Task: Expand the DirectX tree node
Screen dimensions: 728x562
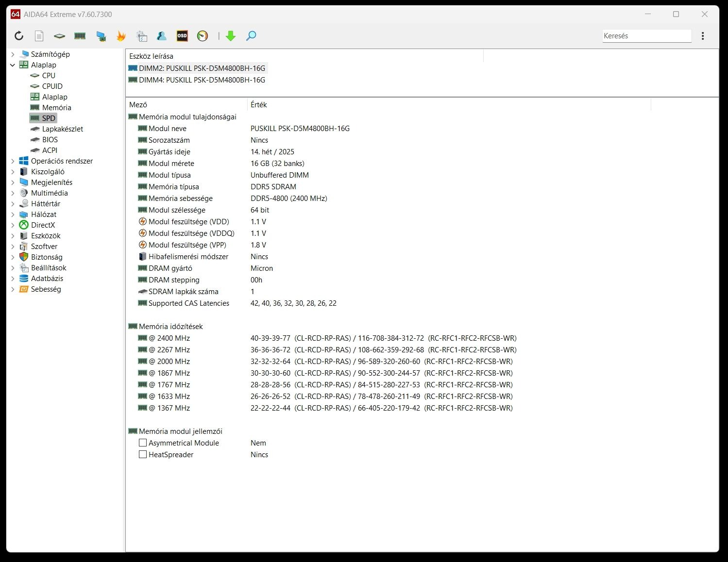Action: click(13, 225)
